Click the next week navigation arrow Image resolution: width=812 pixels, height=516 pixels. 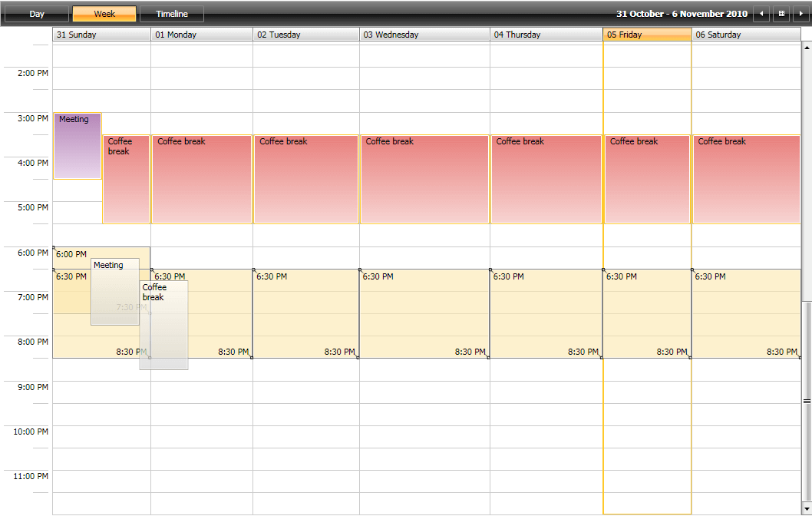pyautogui.click(x=801, y=13)
